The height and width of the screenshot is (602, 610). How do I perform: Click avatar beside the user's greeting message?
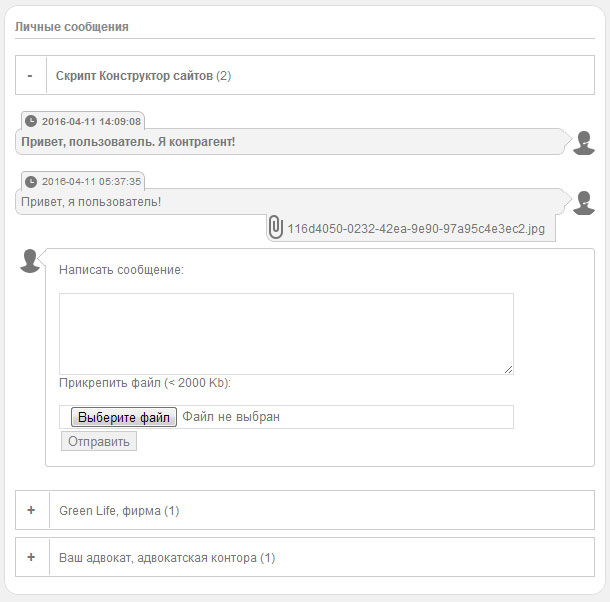coord(584,203)
